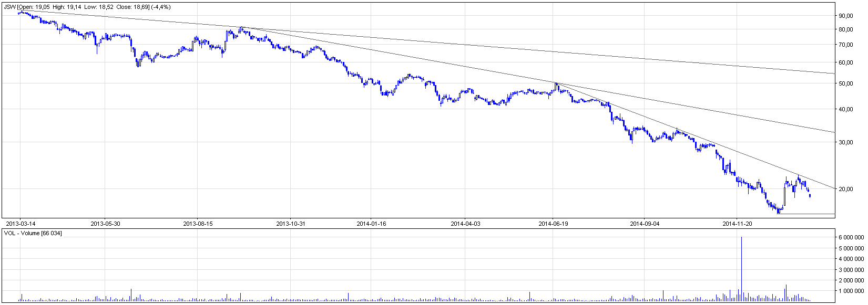Select the 20,00 price axis label
868x305 pixels.
845,189
